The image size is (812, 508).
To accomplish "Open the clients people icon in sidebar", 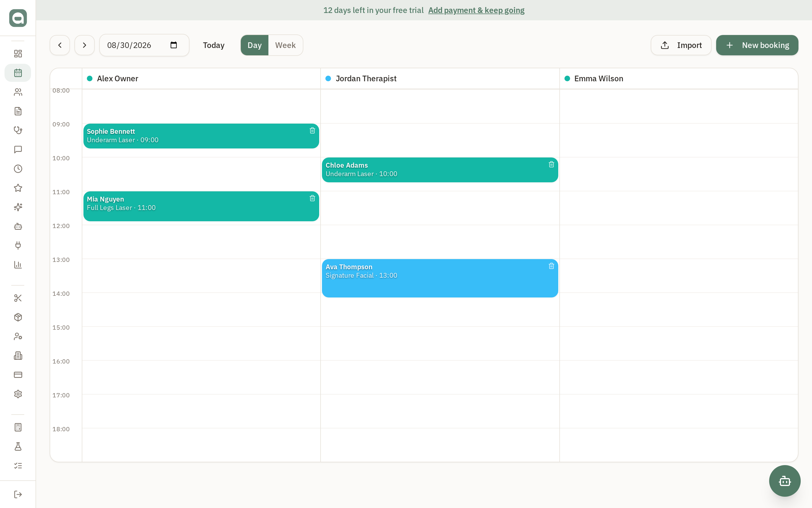I will click(18, 92).
